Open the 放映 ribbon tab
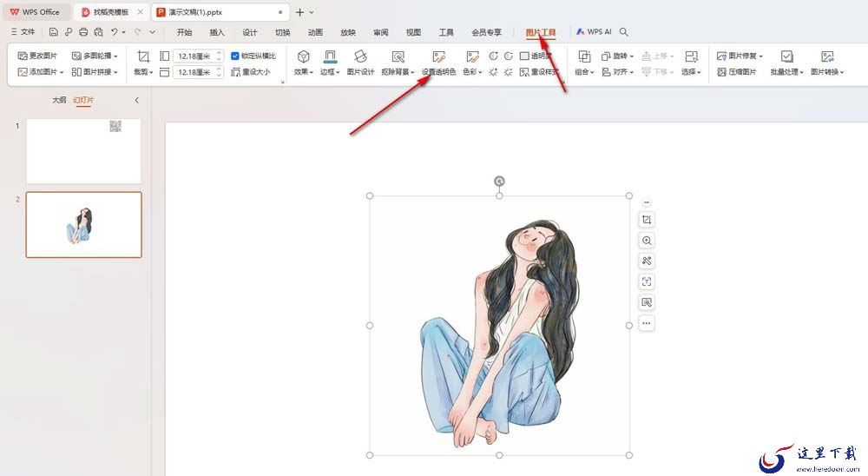 point(348,32)
